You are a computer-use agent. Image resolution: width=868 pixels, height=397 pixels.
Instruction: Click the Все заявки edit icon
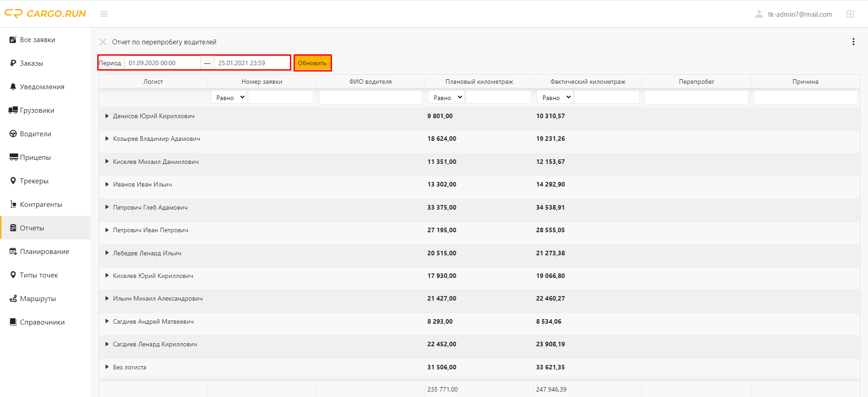[x=13, y=39]
